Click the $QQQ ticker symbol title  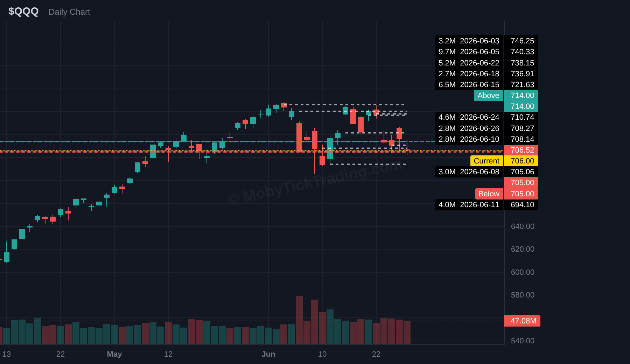click(x=23, y=11)
